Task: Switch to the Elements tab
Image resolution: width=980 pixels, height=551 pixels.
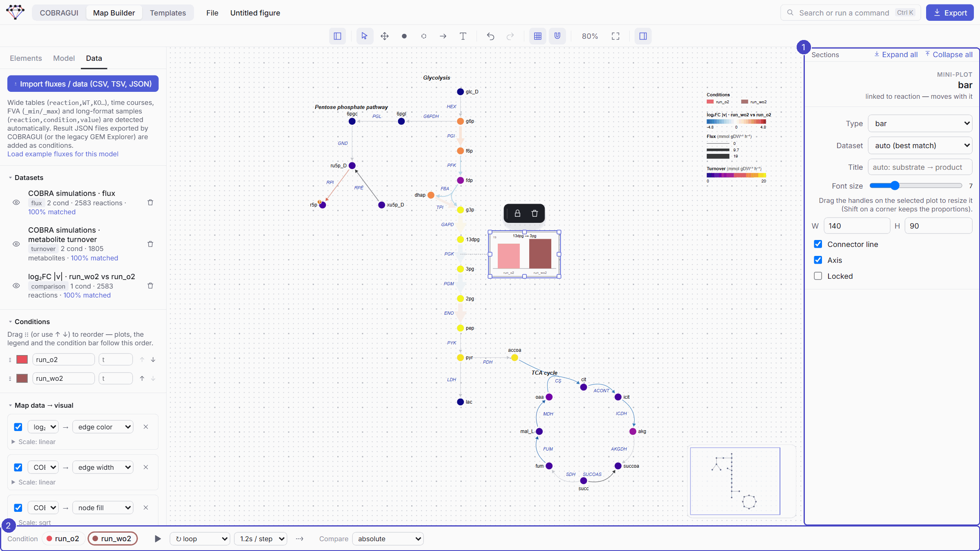Action: [26, 58]
